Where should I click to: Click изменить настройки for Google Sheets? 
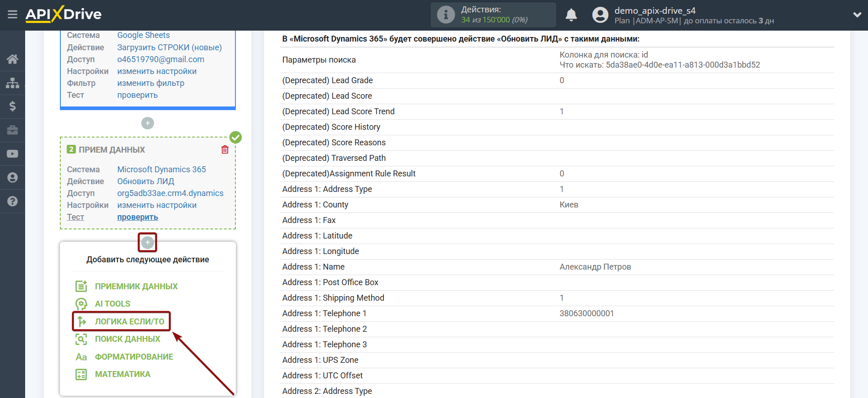click(x=157, y=71)
